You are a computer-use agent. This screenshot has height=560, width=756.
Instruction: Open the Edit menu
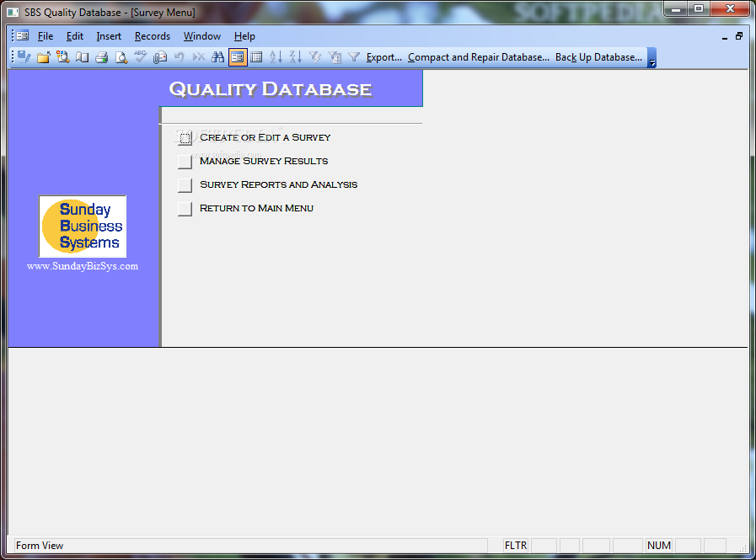point(75,36)
